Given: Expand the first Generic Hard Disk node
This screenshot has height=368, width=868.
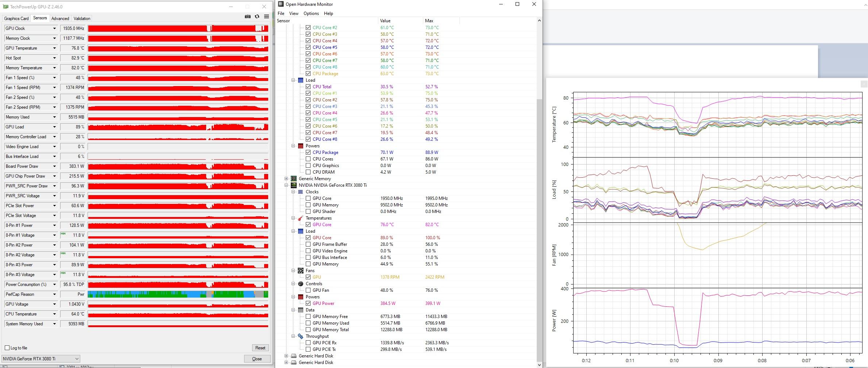Looking at the screenshot, I should point(286,356).
